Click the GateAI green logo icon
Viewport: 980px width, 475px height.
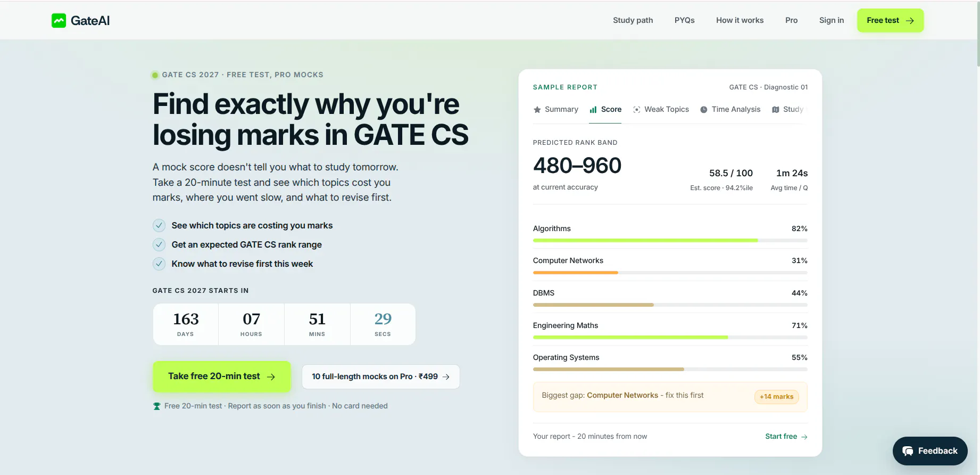[59, 20]
